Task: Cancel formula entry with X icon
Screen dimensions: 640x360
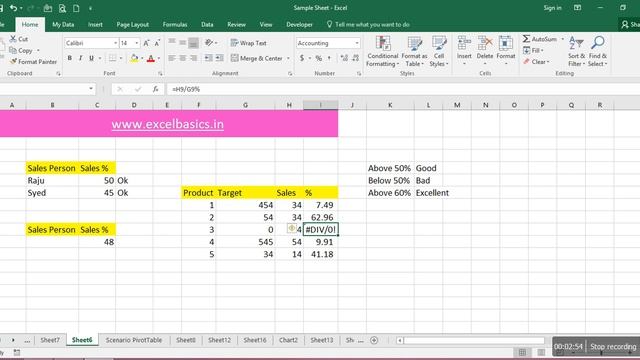Action: pyautogui.click(x=120, y=89)
